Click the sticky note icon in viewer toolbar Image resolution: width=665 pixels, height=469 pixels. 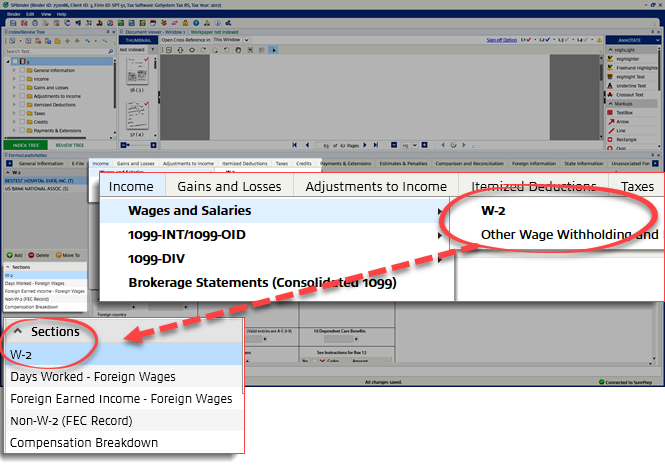point(169,50)
